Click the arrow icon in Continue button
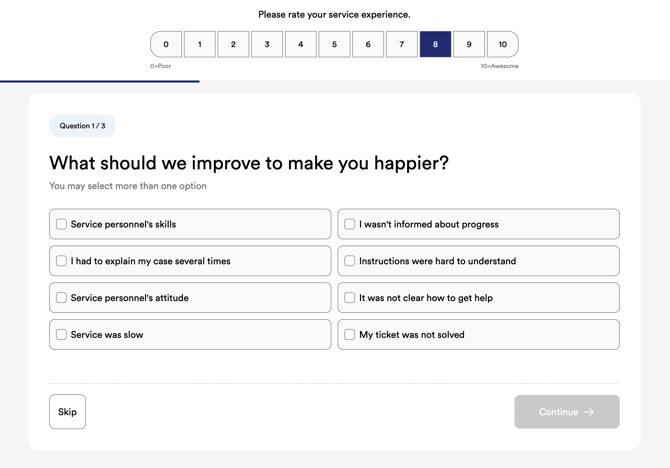Viewport: 670px width, 468px height. [x=589, y=412]
